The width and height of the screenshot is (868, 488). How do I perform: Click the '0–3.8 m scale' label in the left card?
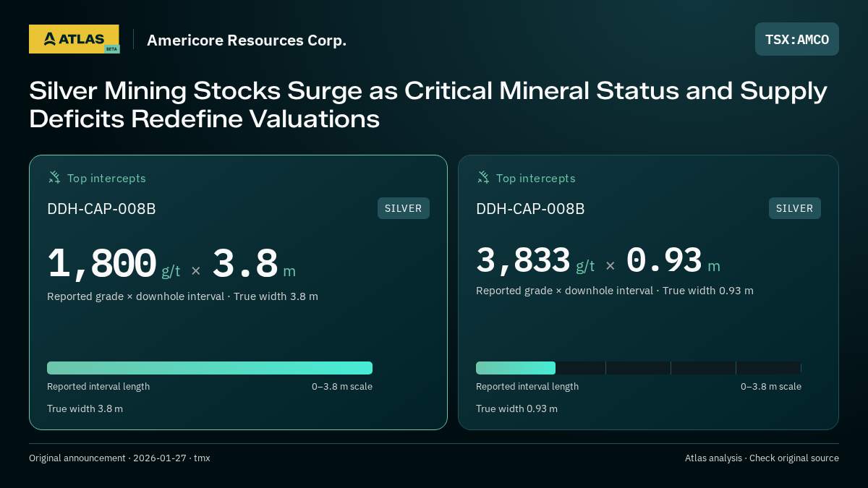click(342, 386)
